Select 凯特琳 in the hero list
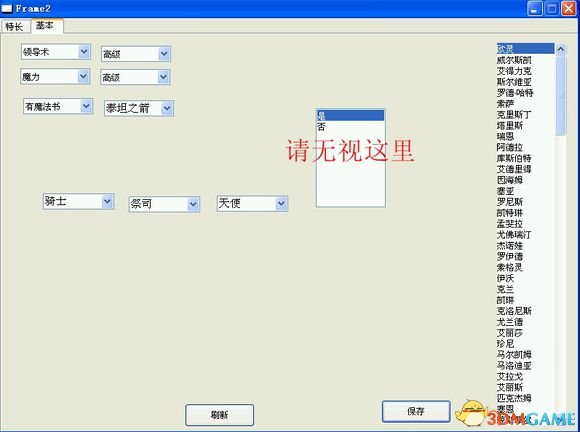 click(x=525, y=213)
